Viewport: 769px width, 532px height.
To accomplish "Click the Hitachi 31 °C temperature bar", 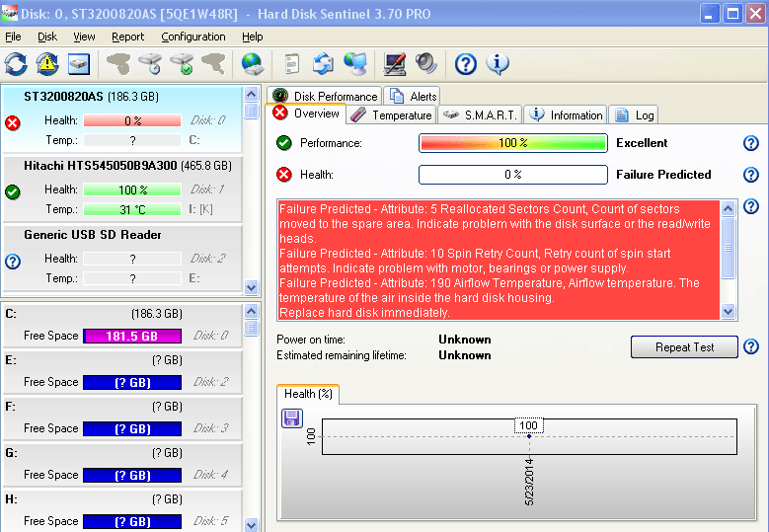I will point(132,210).
